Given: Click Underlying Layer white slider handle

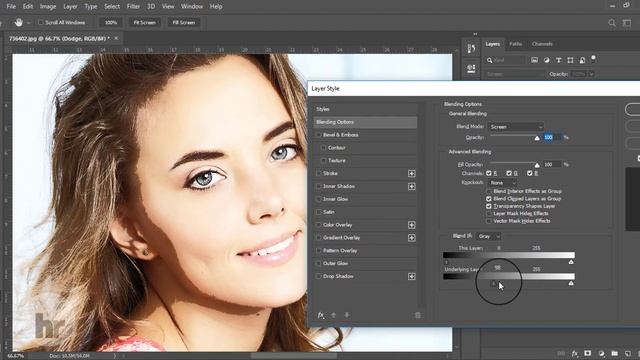Looking at the screenshot, I should [x=571, y=283].
